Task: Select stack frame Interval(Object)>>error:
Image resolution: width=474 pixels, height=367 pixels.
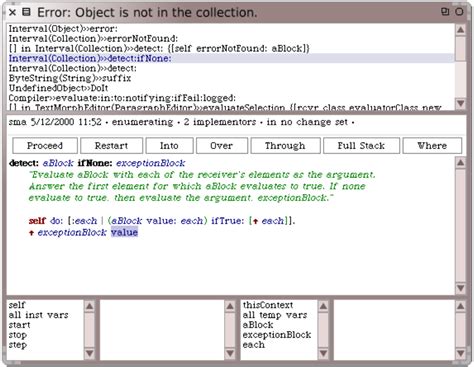Action: (x=230, y=29)
